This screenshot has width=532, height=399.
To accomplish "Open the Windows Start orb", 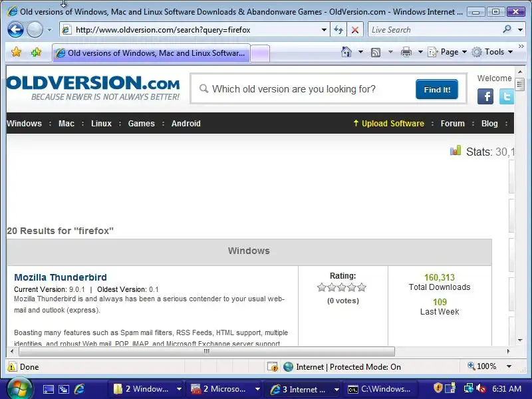I will (19, 388).
